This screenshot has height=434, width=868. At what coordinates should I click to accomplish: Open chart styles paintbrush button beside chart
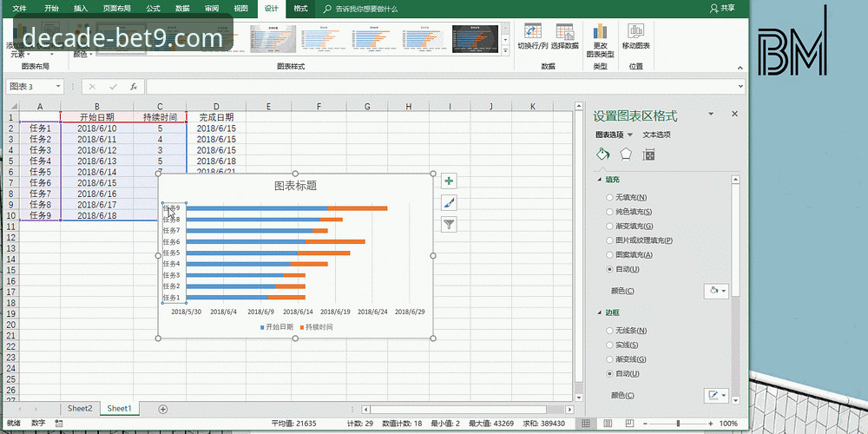[450, 202]
